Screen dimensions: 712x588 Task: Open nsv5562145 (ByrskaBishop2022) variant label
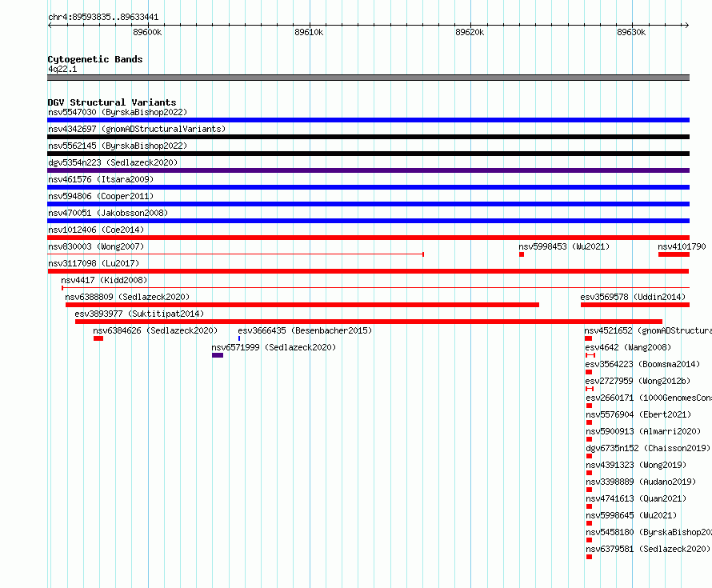coord(118,146)
